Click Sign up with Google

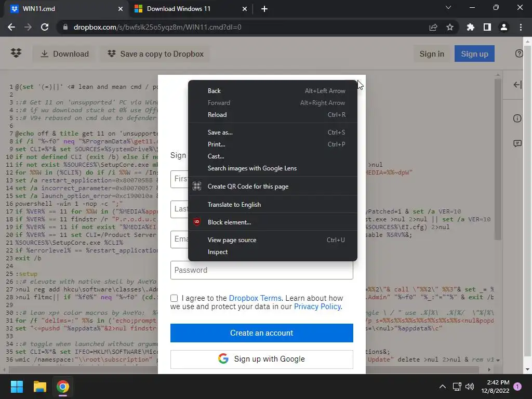click(x=262, y=359)
